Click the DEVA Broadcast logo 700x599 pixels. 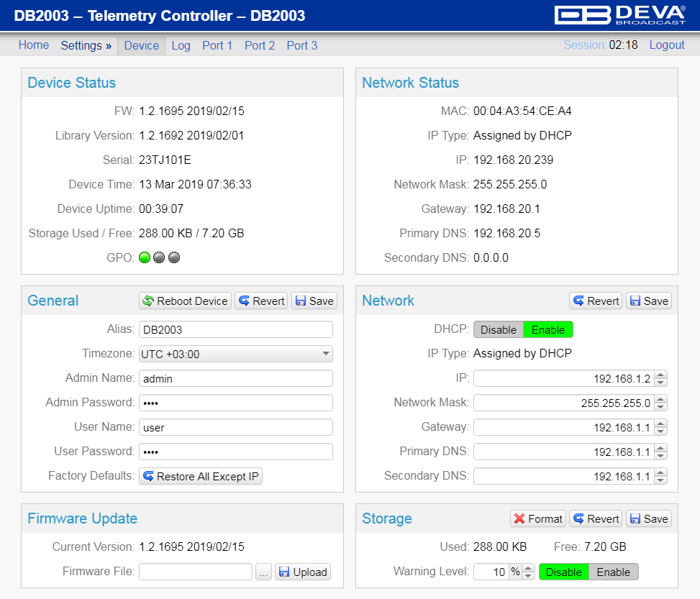[619, 15]
